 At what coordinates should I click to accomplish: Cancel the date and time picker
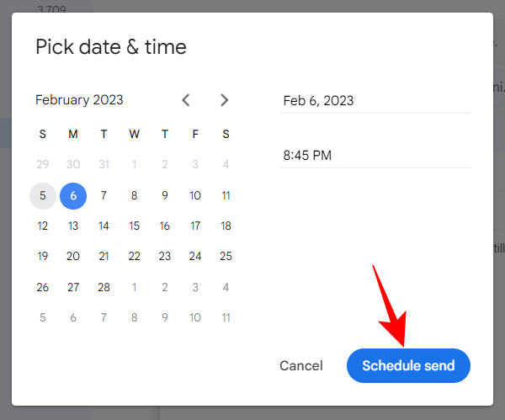301,366
